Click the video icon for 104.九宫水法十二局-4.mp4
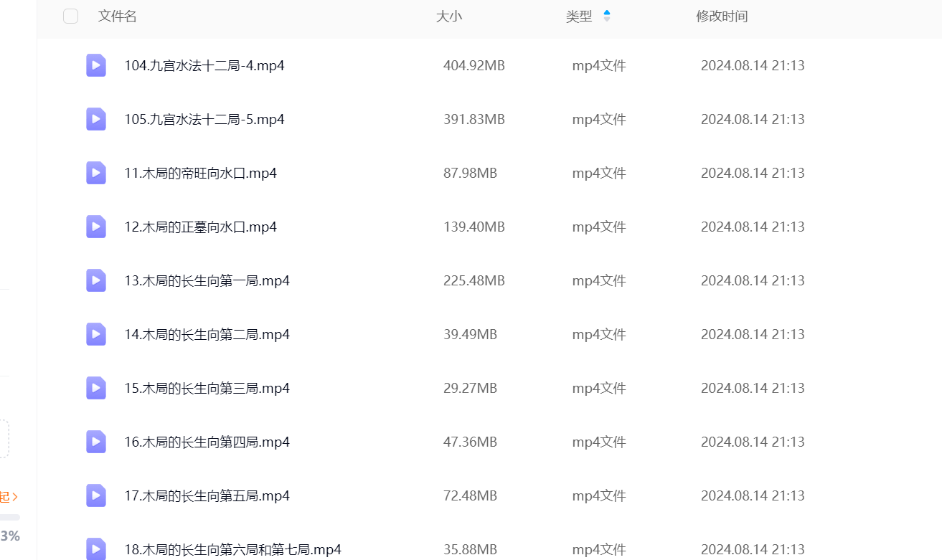 tap(96, 65)
